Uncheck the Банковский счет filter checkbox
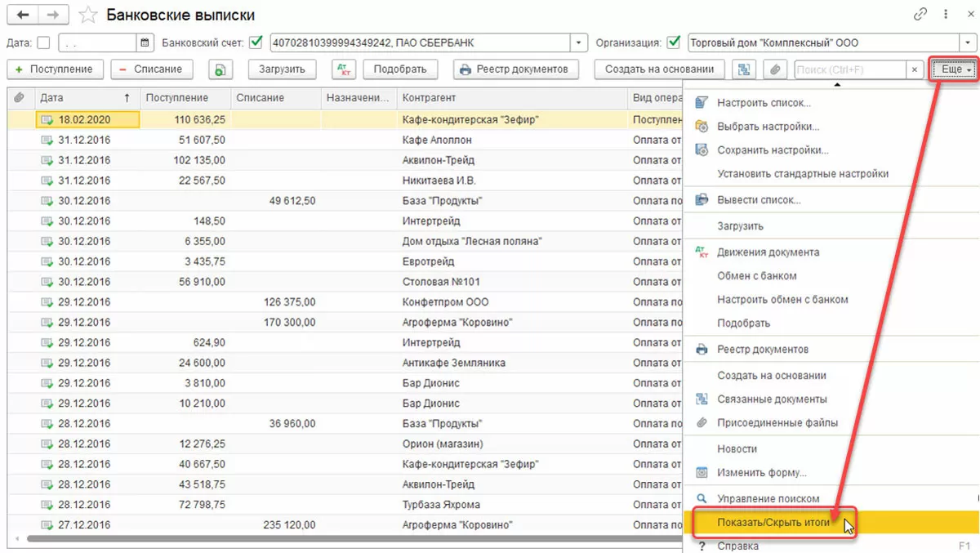Screen dimensions: 980x553 256,42
